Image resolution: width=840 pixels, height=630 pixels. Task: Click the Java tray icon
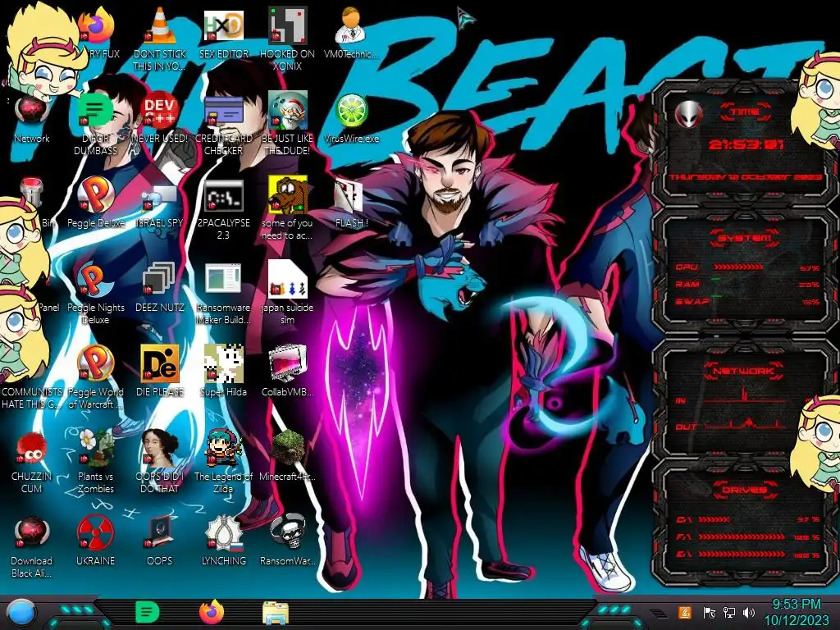685,612
